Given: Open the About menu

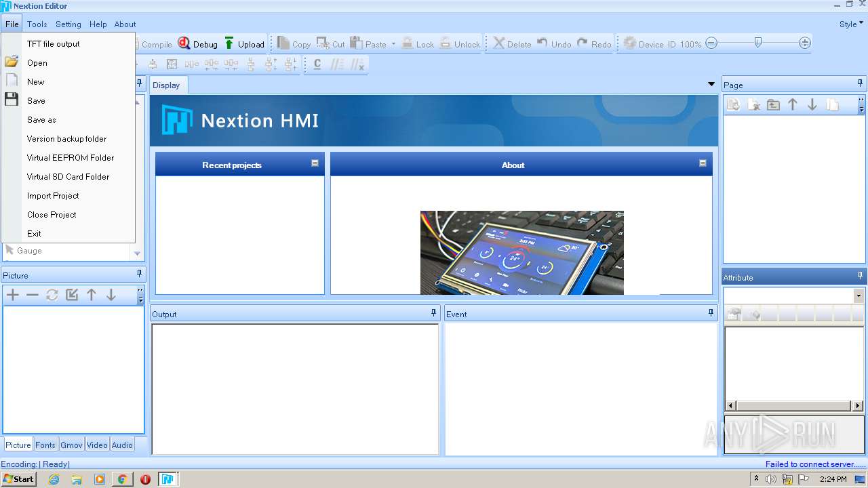Looking at the screenshot, I should tap(125, 24).
